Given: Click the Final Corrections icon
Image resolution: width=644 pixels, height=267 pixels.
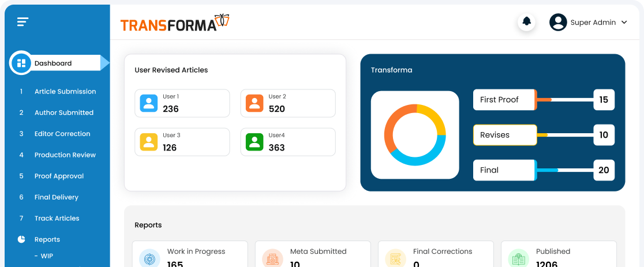Looking at the screenshot, I should 395,259.
